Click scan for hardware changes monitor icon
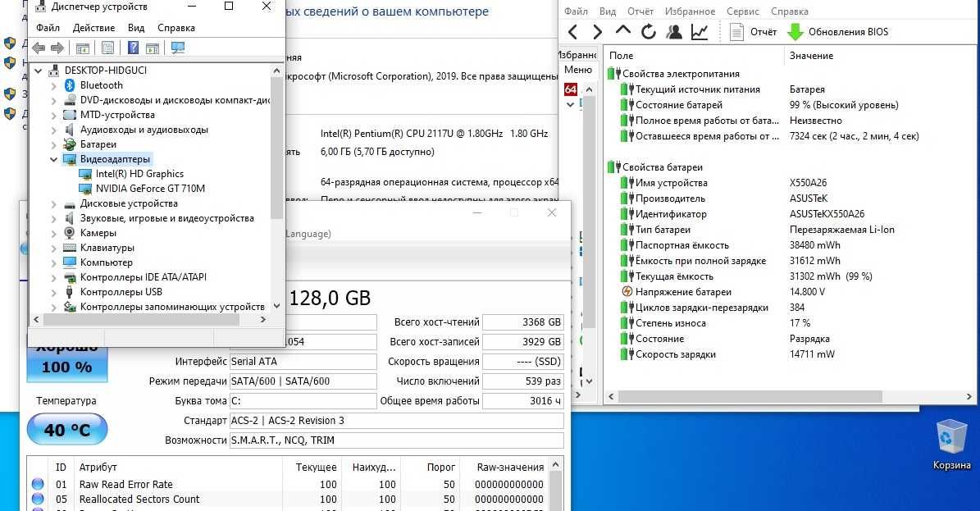 pos(178,48)
